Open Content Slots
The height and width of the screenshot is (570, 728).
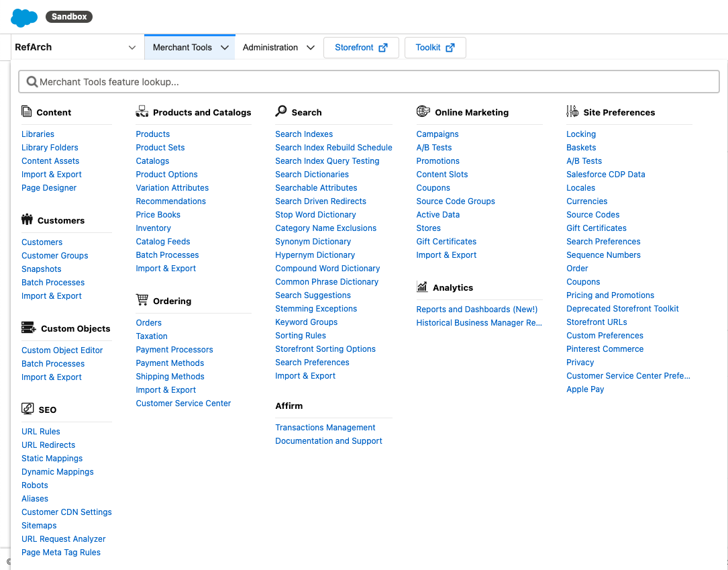click(442, 174)
